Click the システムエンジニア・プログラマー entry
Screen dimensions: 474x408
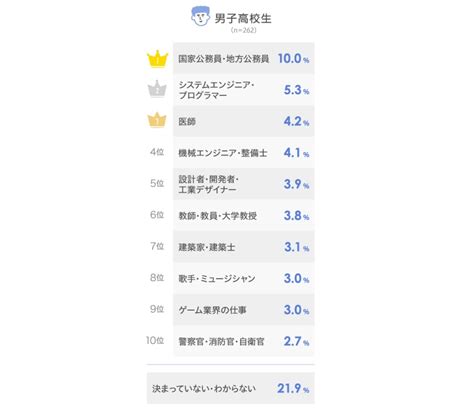click(x=244, y=90)
